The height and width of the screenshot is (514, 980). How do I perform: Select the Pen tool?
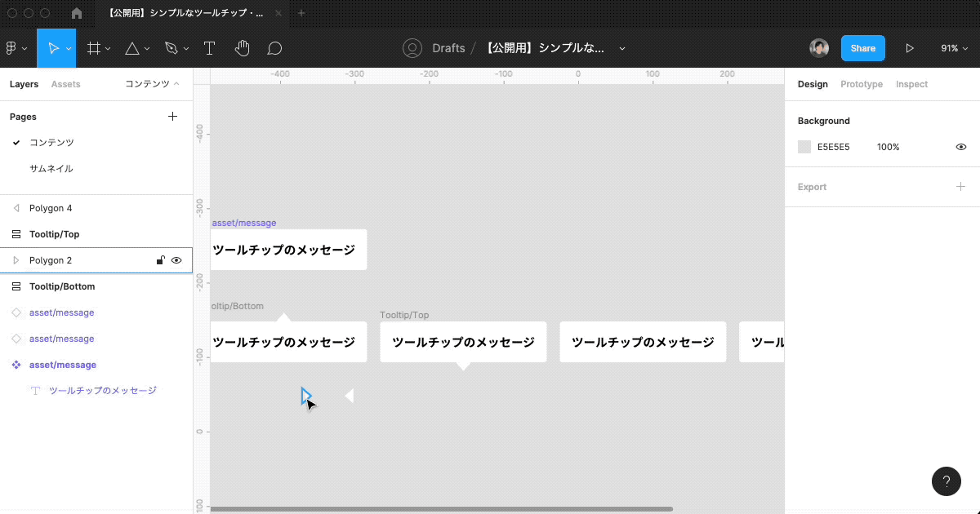tap(171, 47)
